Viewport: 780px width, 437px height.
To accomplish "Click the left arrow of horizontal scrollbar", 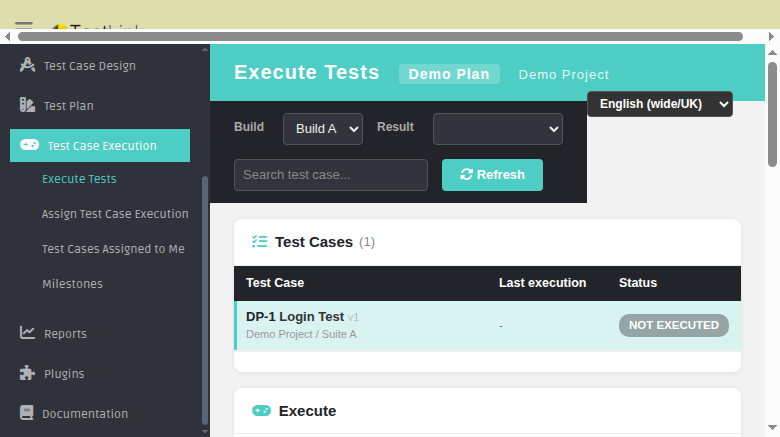I will 7,36.
